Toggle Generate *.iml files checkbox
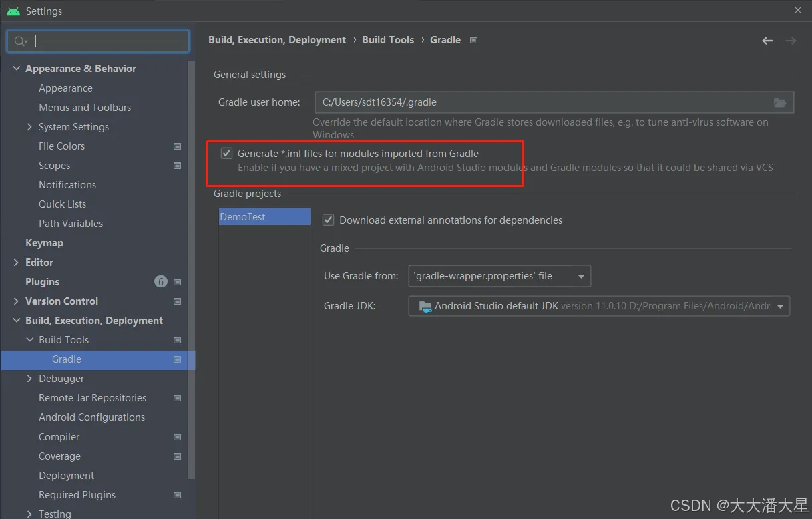This screenshot has width=812, height=519. point(227,154)
